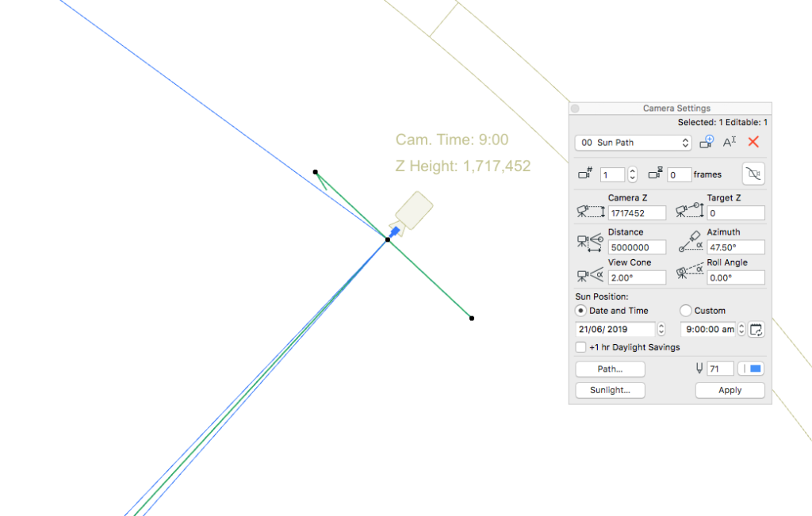Click the camera number stepper arrows
The height and width of the screenshot is (516, 812).
(632, 174)
